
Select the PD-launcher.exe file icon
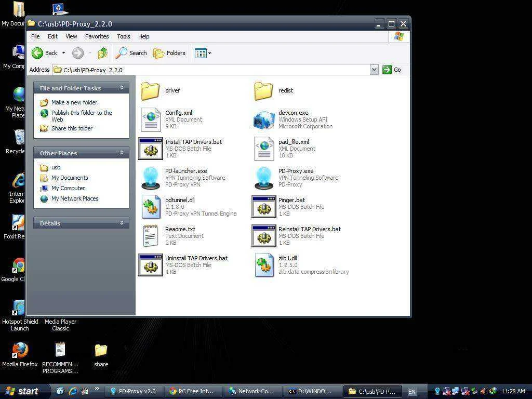151,178
